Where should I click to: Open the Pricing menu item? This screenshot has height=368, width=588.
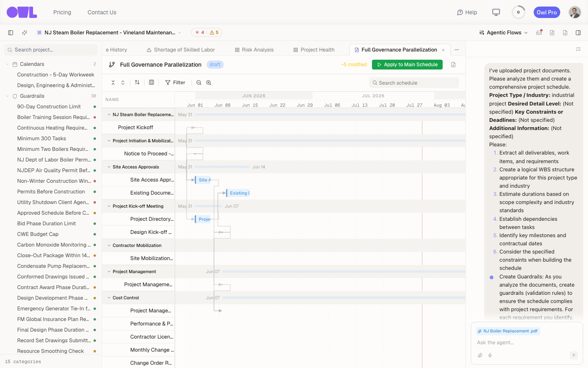tap(62, 12)
